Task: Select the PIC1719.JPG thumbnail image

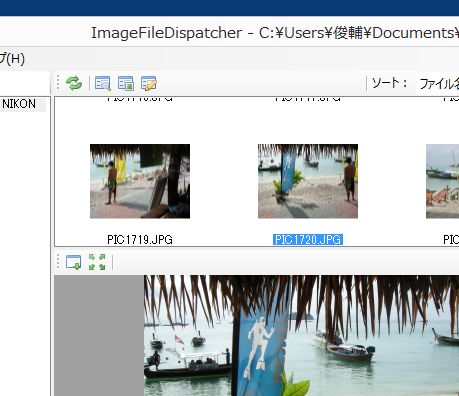Action: (x=140, y=181)
